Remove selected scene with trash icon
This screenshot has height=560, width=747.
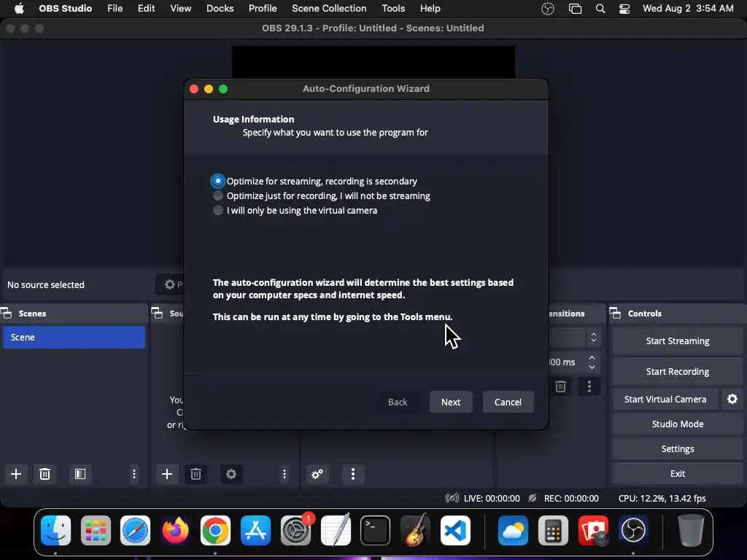tap(44, 474)
